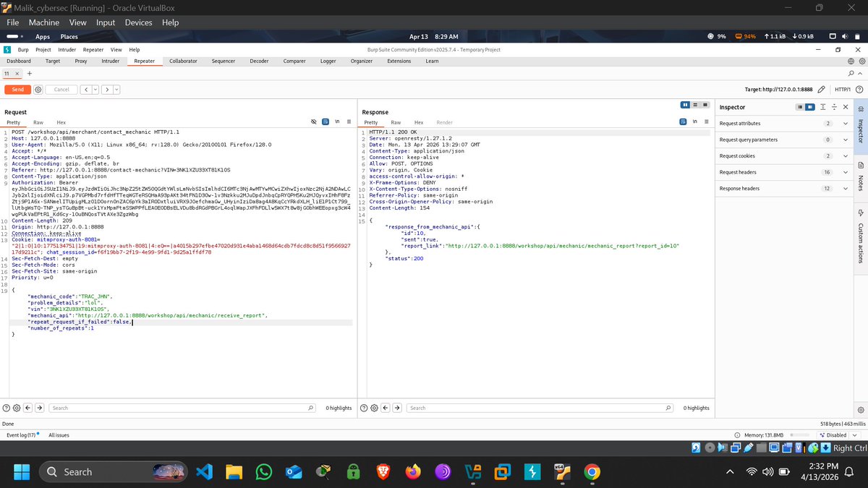Click Request search field
The width and height of the screenshot is (868, 488).
(183, 408)
